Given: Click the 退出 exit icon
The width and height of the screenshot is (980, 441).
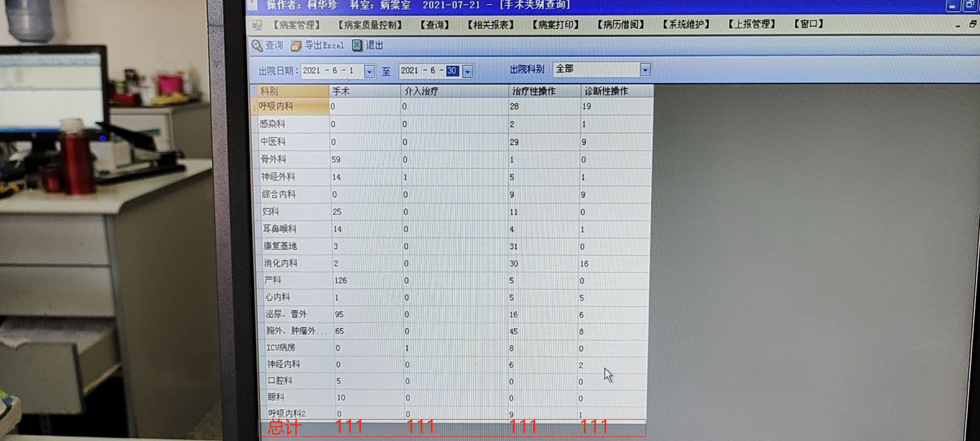Looking at the screenshot, I should pyautogui.click(x=357, y=45).
